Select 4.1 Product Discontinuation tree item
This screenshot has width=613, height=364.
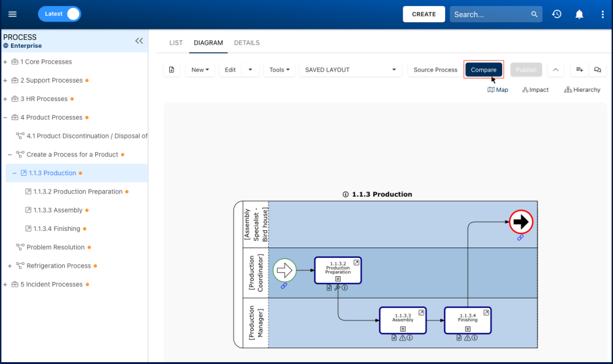[x=87, y=135]
